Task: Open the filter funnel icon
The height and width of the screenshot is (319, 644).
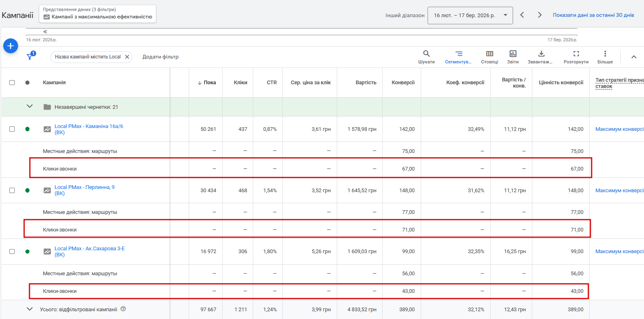Action: tap(30, 56)
